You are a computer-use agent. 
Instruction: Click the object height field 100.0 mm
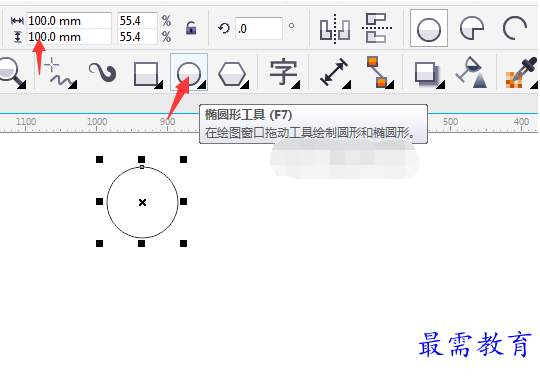pyautogui.click(x=69, y=36)
